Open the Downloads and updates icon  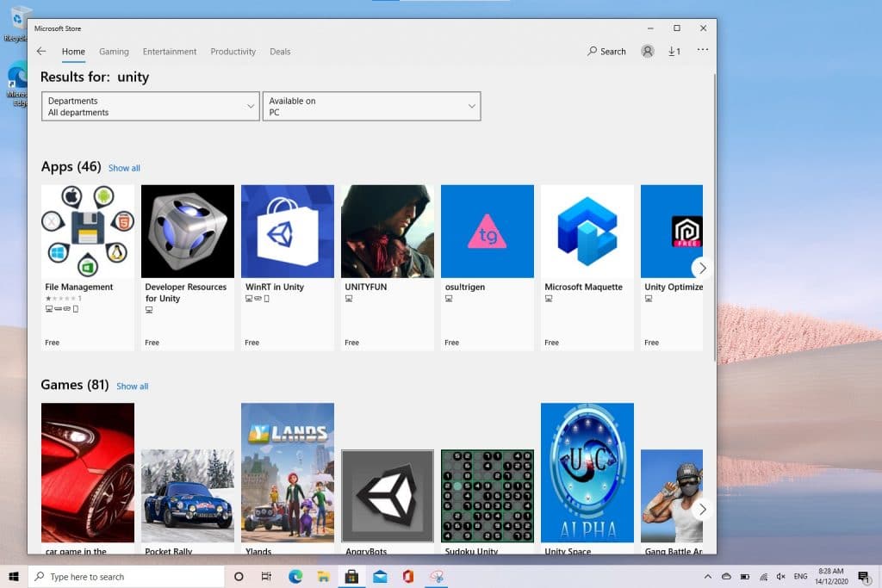[674, 51]
